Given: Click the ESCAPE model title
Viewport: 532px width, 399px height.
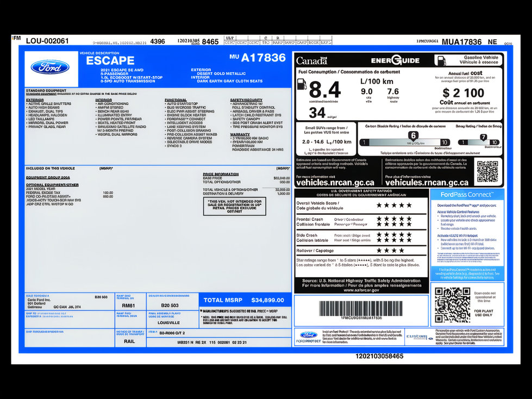Looking at the screenshot, I should point(110,60).
